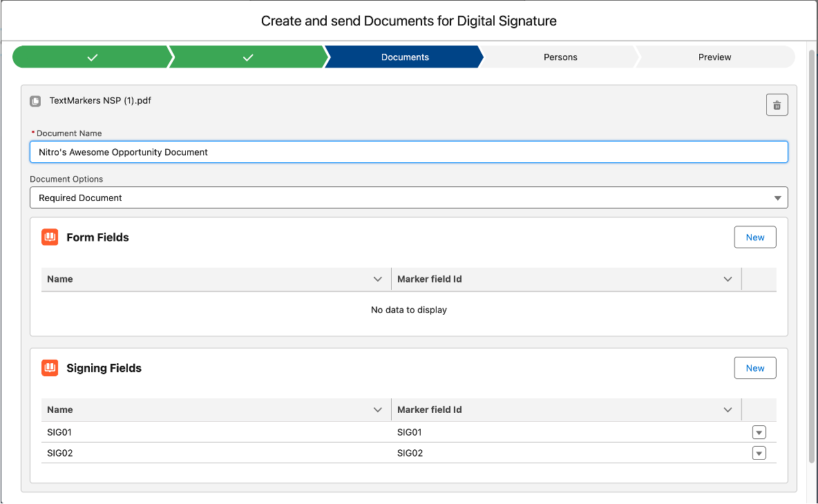Open Name column menu in Form Fields
Image resolution: width=818 pixels, height=504 pixels.
(x=377, y=280)
